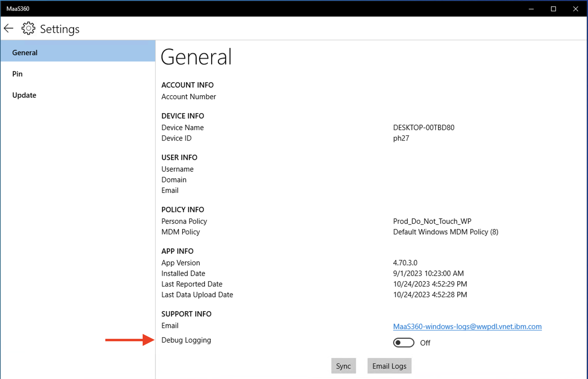Image resolution: width=588 pixels, height=379 pixels.
Task: Click the large General page heading
Action: click(x=196, y=57)
